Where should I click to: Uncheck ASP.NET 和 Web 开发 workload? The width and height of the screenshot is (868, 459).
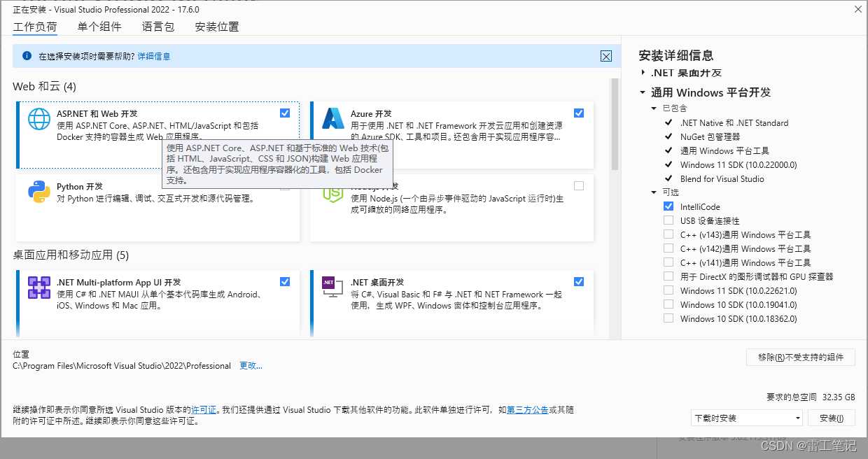click(x=285, y=113)
